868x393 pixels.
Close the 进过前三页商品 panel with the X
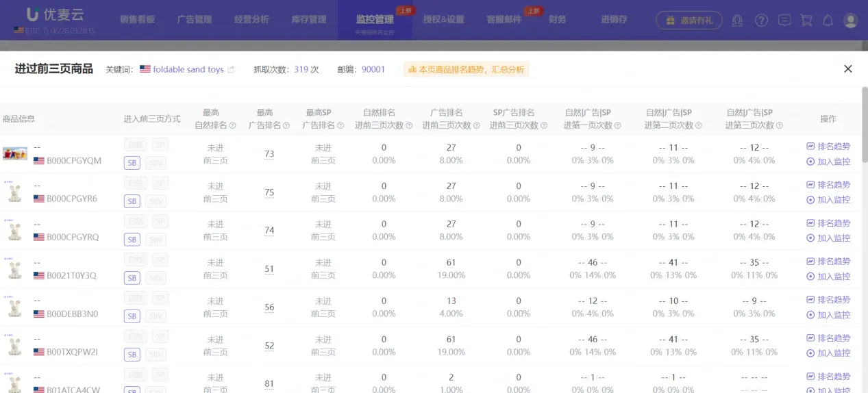[847, 68]
